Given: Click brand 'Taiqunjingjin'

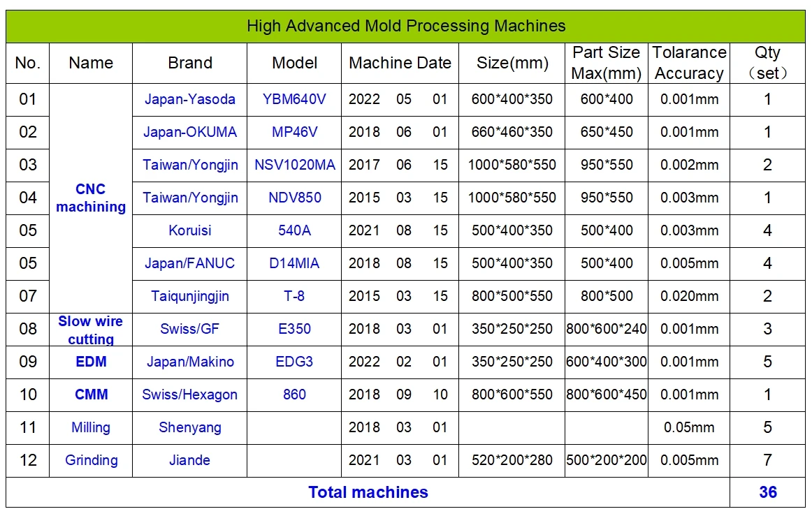Looking at the screenshot, I should (x=190, y=297).
